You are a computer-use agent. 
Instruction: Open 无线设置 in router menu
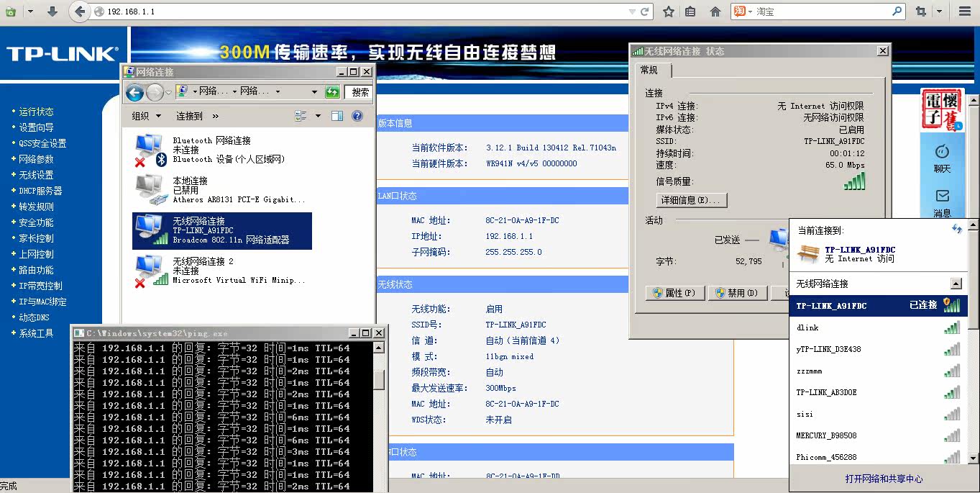tap(36, 175)
